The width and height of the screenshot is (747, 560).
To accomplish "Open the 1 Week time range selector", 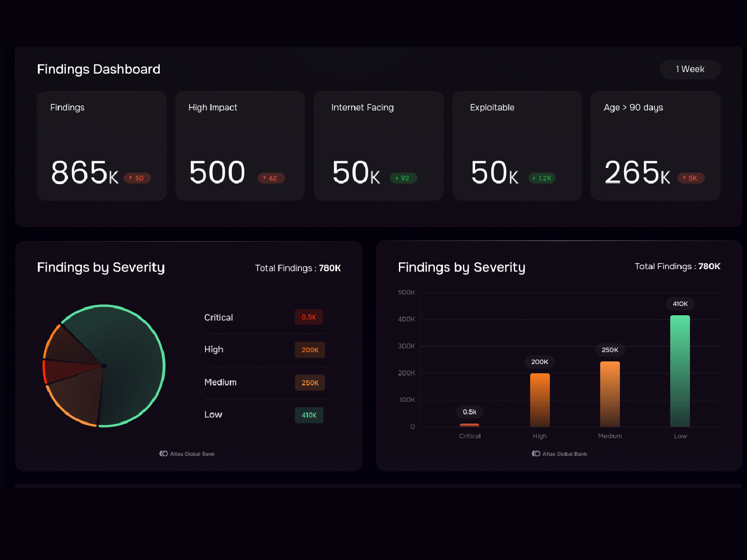I will (689, 69).
